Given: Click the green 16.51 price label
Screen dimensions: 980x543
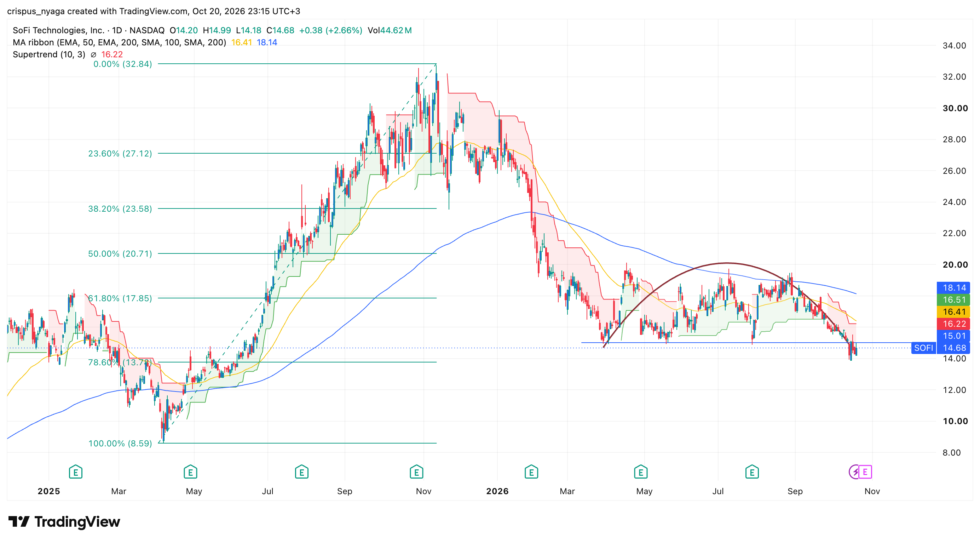Looking at the screenshot, I should [x=954, y=300].
